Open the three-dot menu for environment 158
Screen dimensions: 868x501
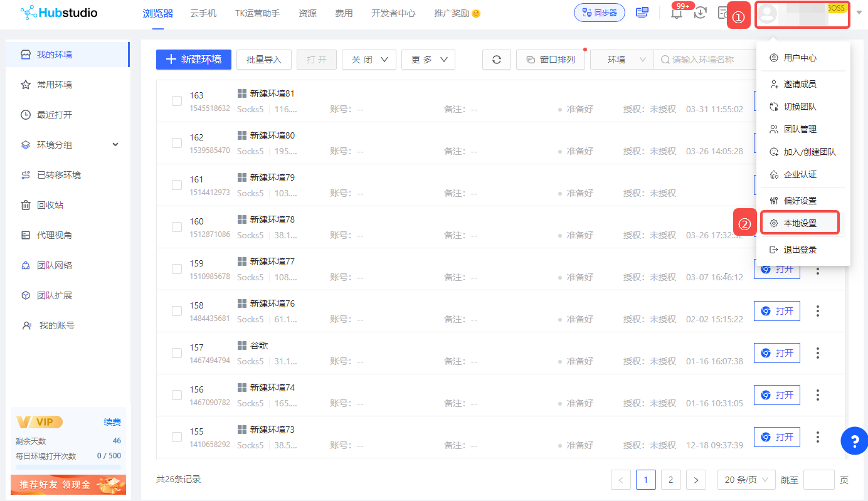(x=817, y=311)
